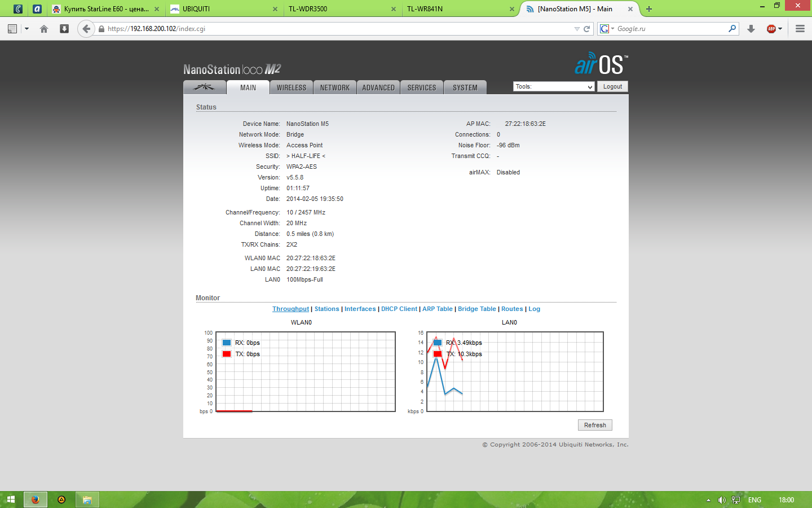Choose the search engine via Google icon
Screen dimensions: 812x508
(606, 29)
